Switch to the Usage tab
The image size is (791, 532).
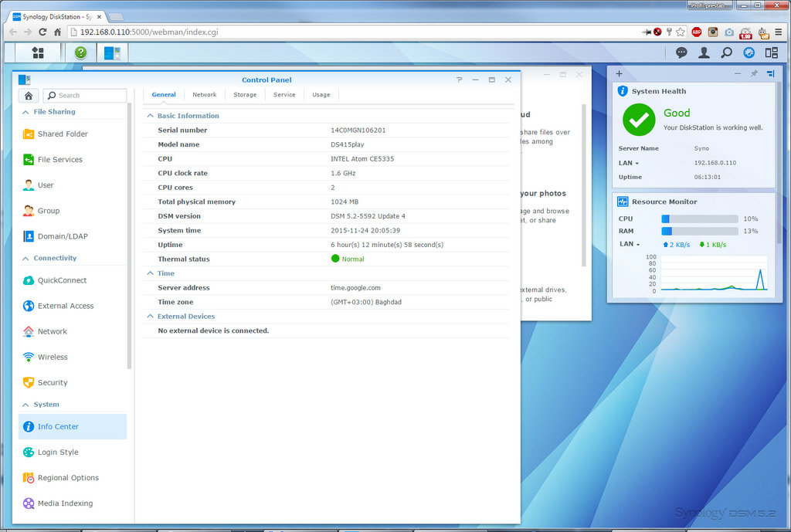[x=321, y=95]
